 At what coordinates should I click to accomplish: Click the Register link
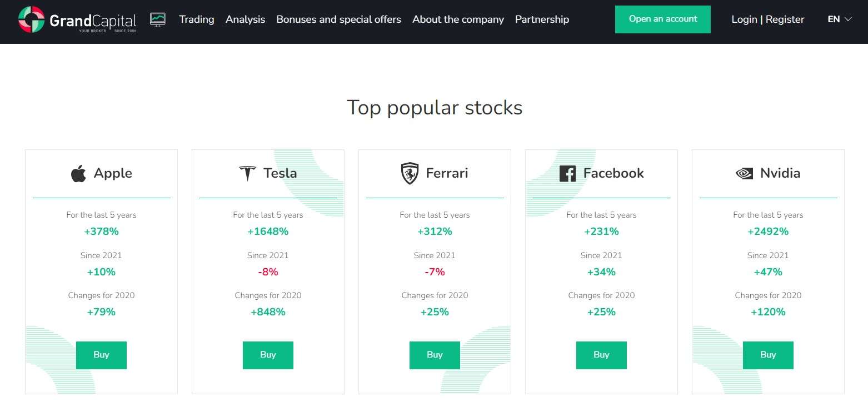click(785, 19)
